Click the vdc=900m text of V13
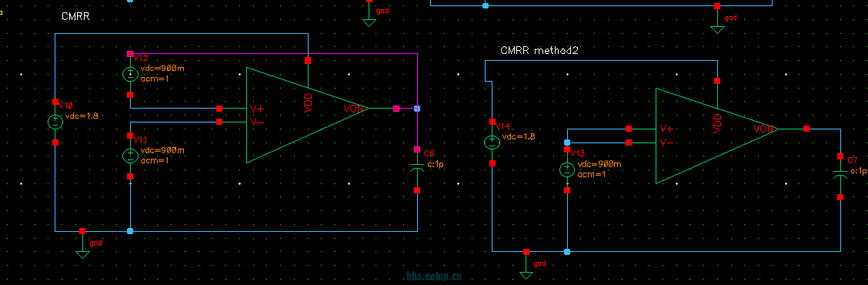Viewport: 868px width, 285px height. coord(599,165)
